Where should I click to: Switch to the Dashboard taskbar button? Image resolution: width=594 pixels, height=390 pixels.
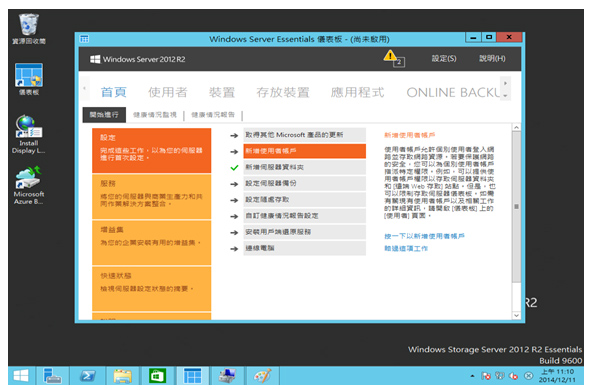click(192, 376)
